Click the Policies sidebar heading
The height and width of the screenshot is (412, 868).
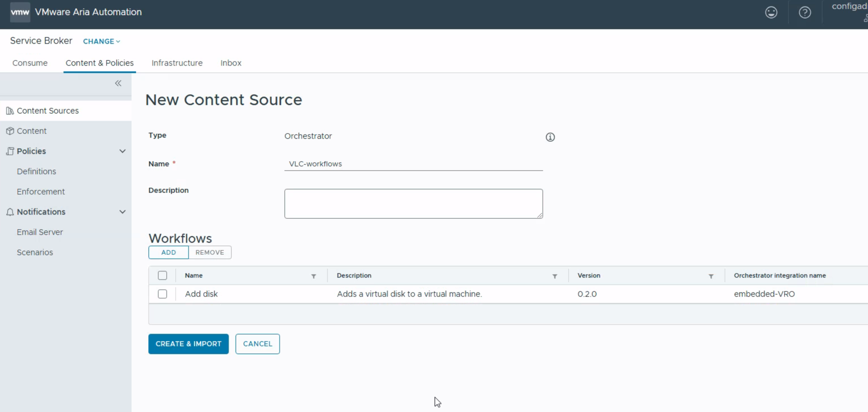[31, 151]
